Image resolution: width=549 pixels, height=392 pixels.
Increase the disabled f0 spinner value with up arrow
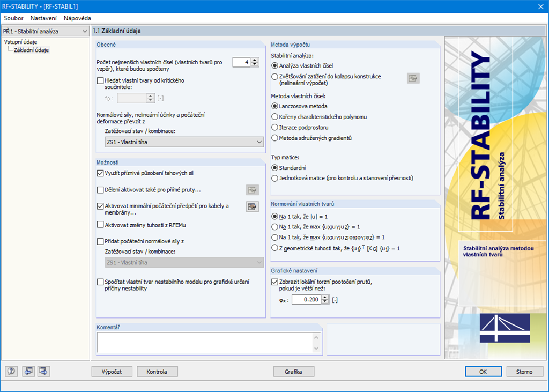(151, 96)
